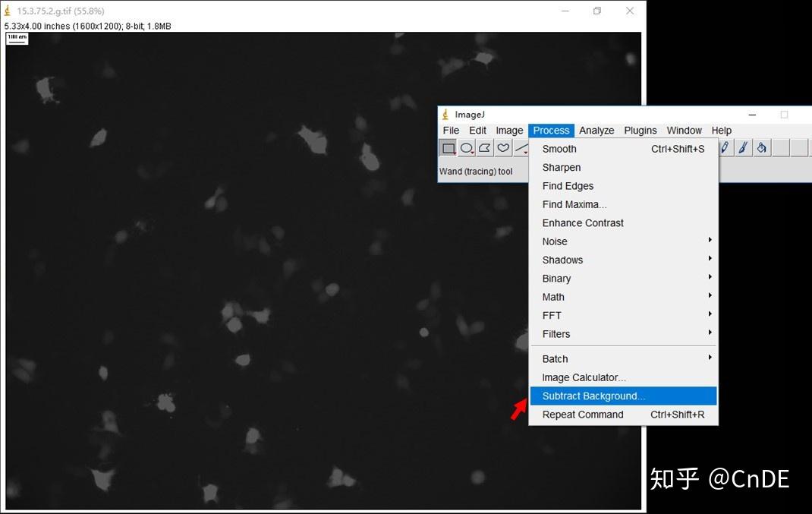Screen dimensions: 812x514
Task: Select the pencil drawing tool
Action: tap(725, 147)
